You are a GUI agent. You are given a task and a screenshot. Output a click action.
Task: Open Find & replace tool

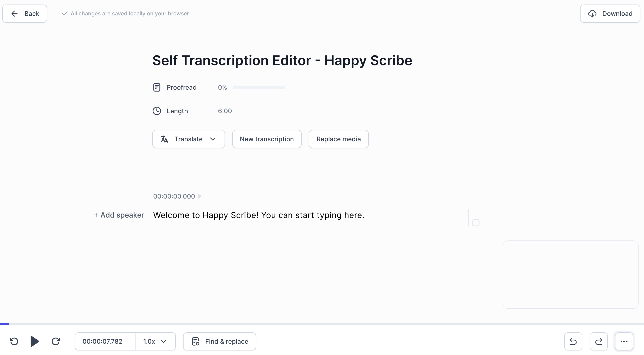coord(220,341)
